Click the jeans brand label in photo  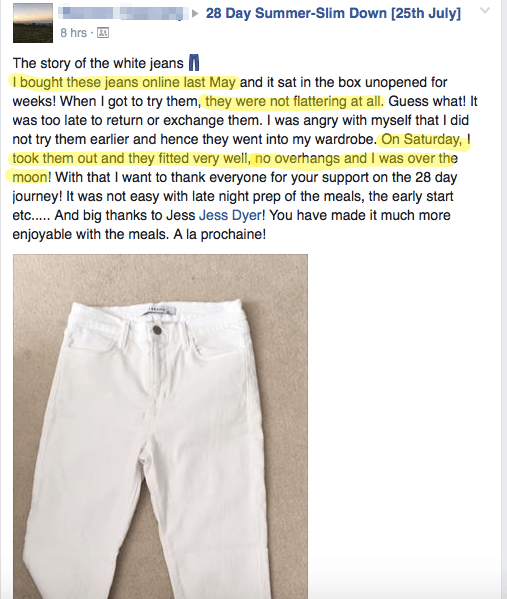(159, 308)
